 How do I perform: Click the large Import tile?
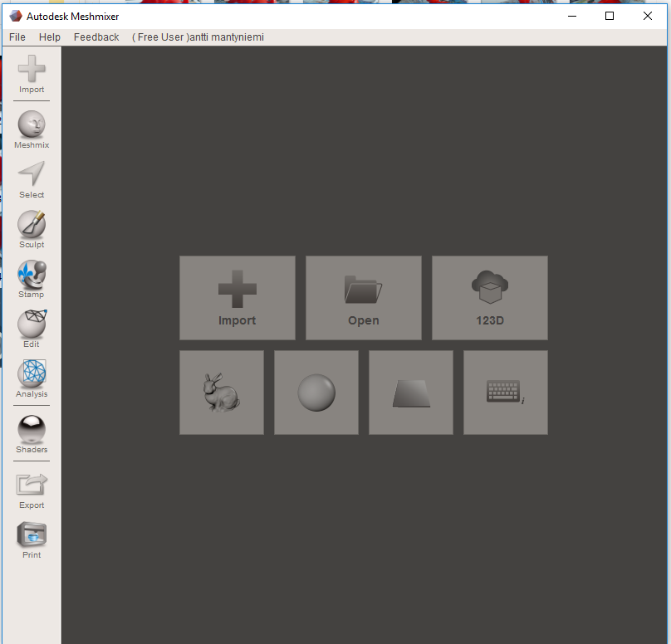click(x=237, y=298)
